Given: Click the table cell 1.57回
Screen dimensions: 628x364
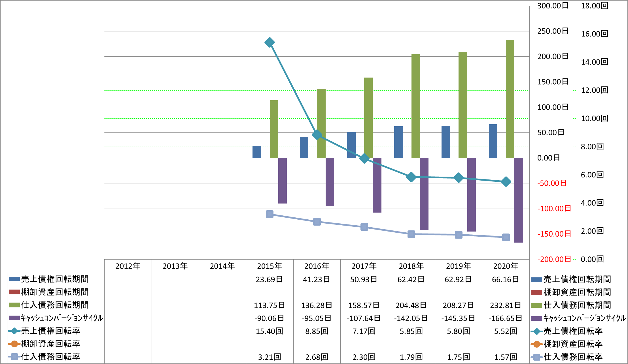Looking at the screenshot, I should [x=506, y=357].
